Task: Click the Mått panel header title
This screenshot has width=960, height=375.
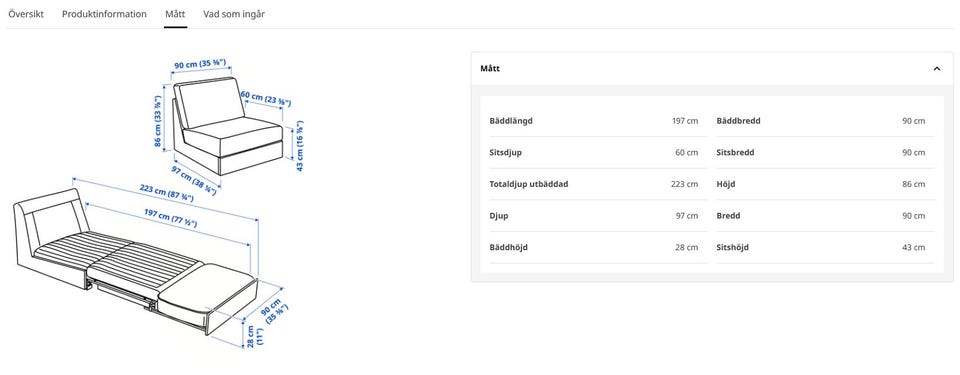Action: [490, 69]
